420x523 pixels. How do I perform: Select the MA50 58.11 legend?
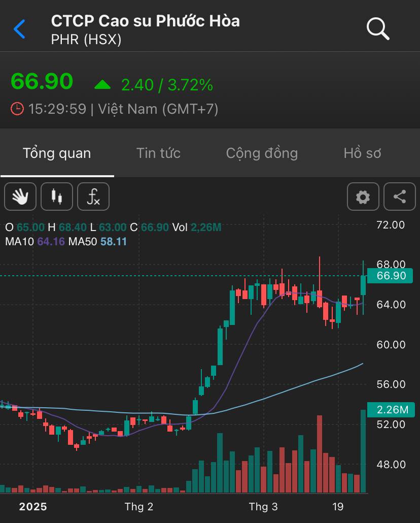[97, 242]
